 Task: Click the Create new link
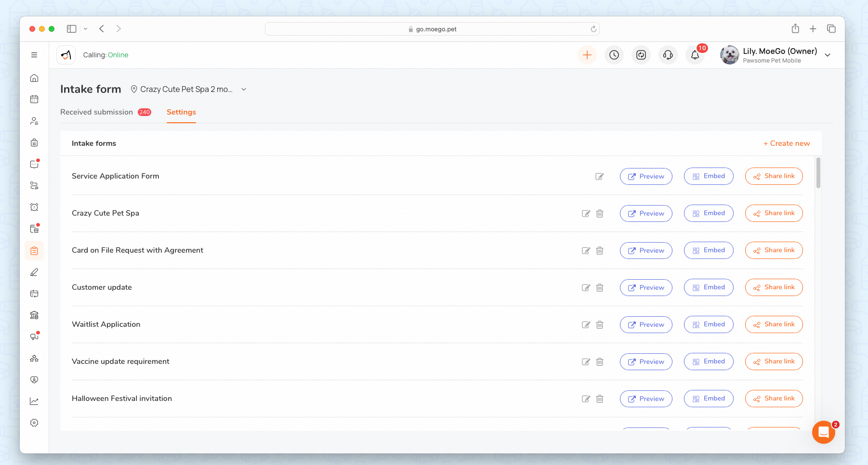click(786, 143)
